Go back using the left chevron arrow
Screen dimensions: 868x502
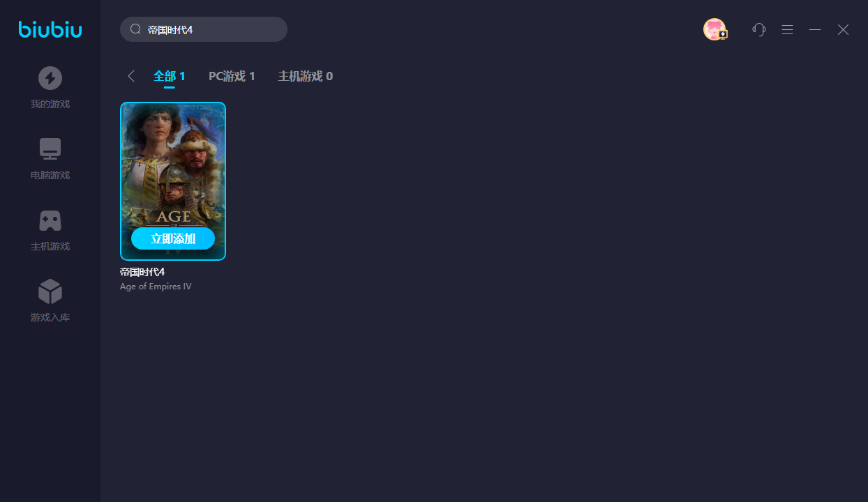tap(131, 76)
